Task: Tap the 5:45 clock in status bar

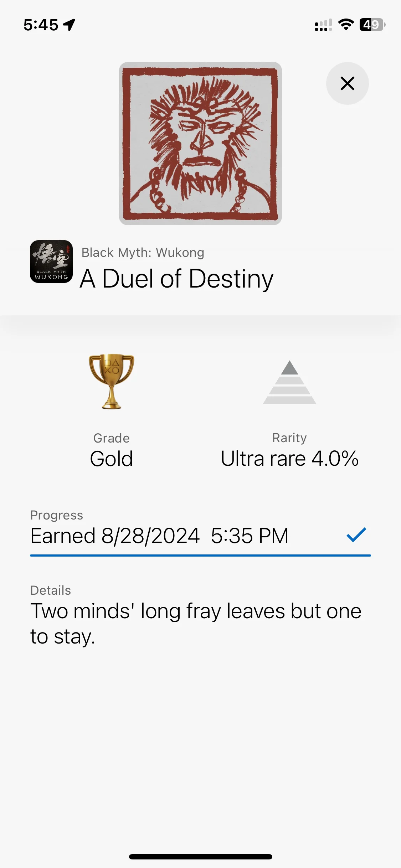Action: click(x=41, y=25)
